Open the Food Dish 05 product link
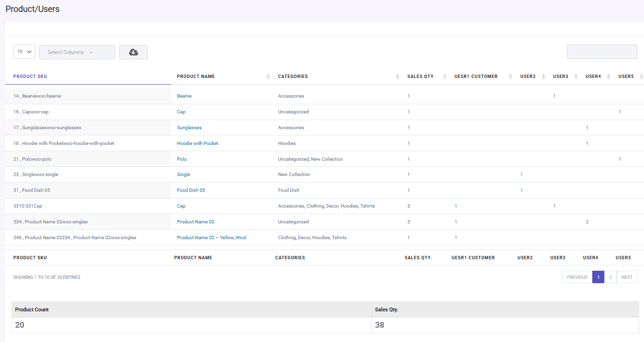Image resolution: width=644 pixels, height=342 pixels. 191,190
